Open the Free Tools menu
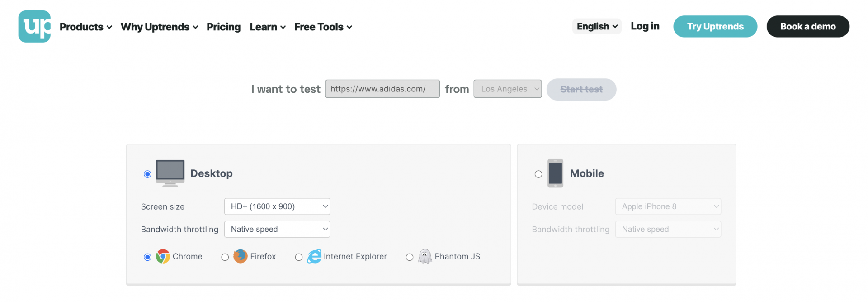868x302 pixels. tap(323, 27)
